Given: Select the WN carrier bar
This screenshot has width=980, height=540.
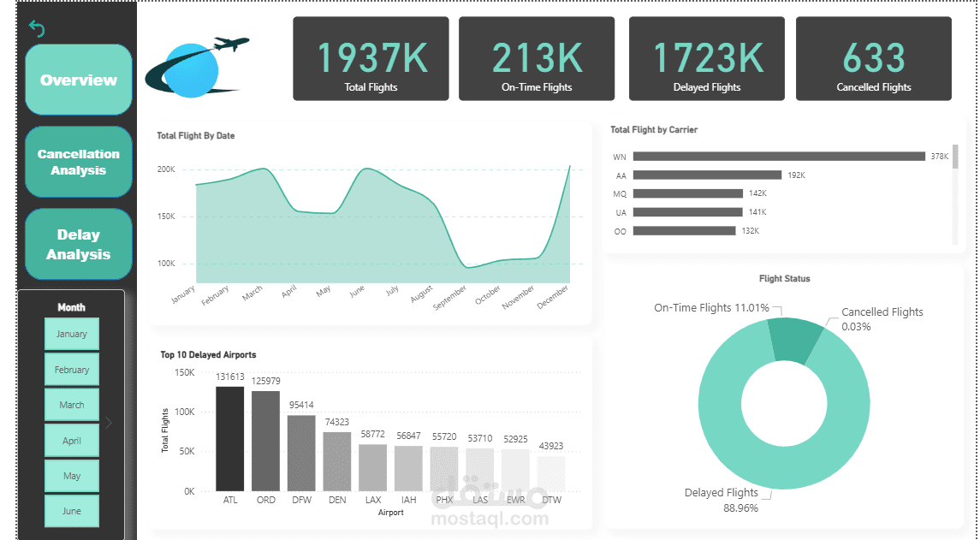Looking at the screenshot, I should click(779, 157).
